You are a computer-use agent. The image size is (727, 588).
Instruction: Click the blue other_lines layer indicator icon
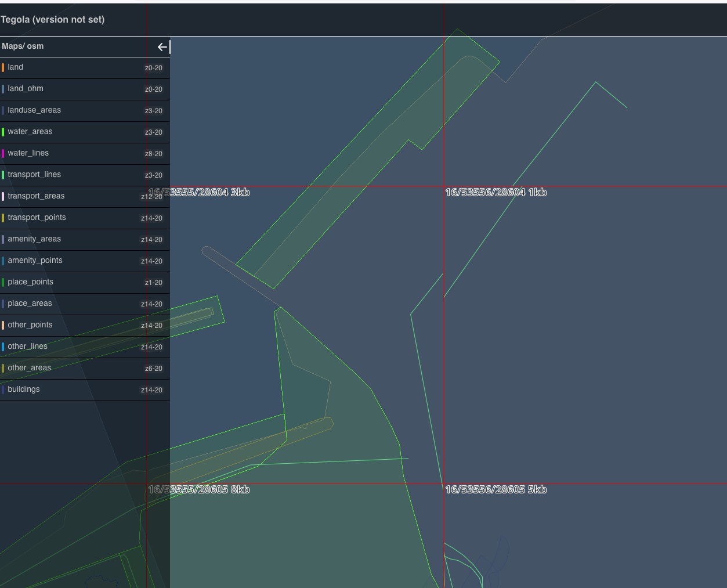3,347
